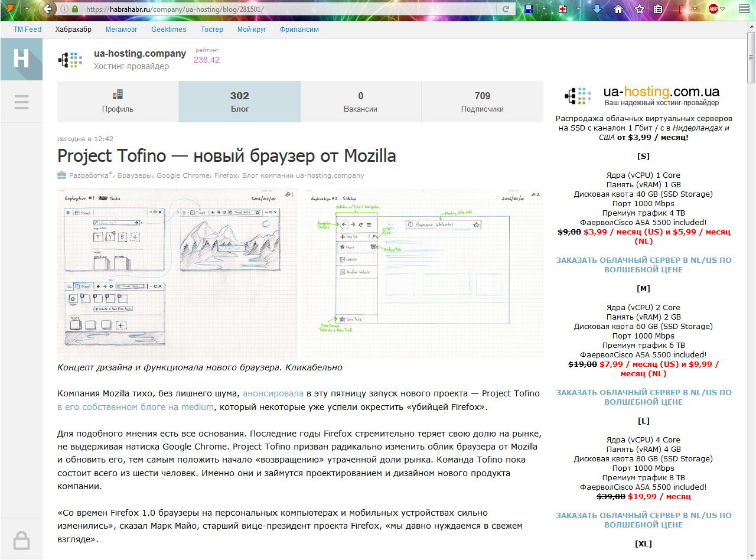
Task: Click the Habrahabr H logo
Action: pos(21,59)
